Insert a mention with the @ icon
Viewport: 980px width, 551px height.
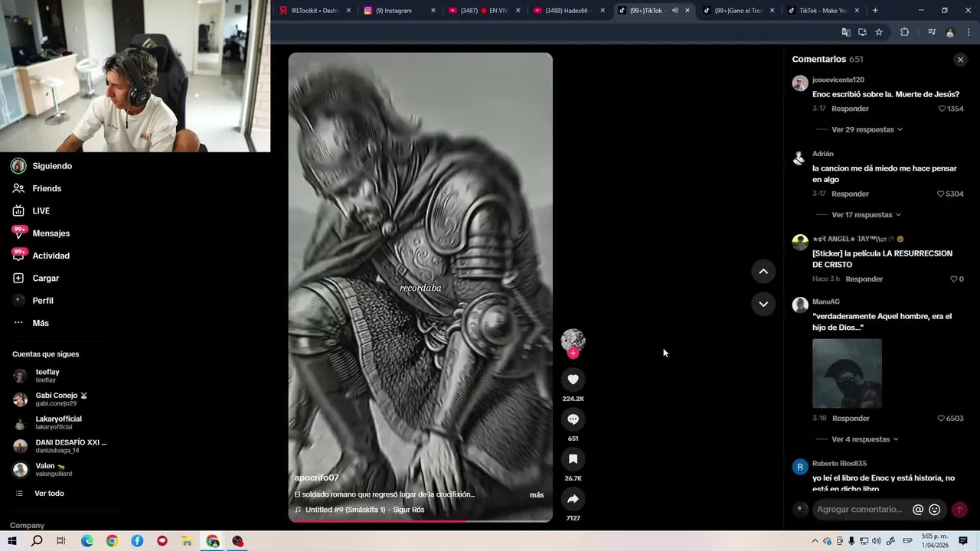click(918, 510)
